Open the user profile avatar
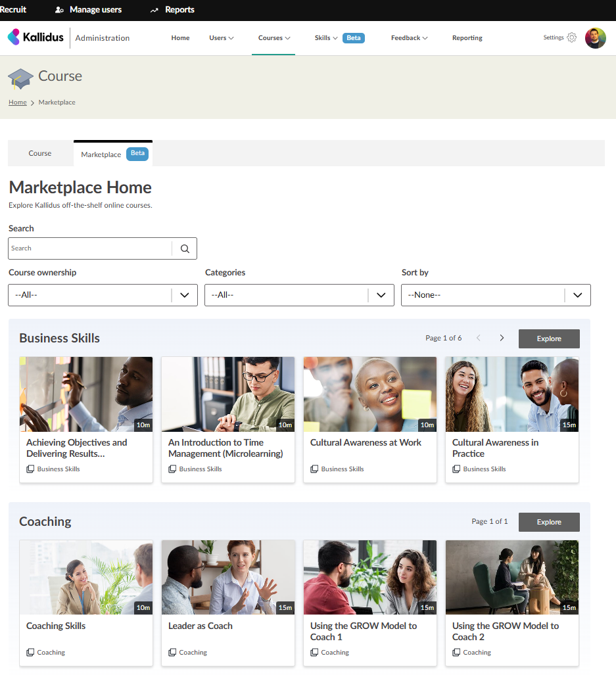616x677 pixels. tap(595, 38)
